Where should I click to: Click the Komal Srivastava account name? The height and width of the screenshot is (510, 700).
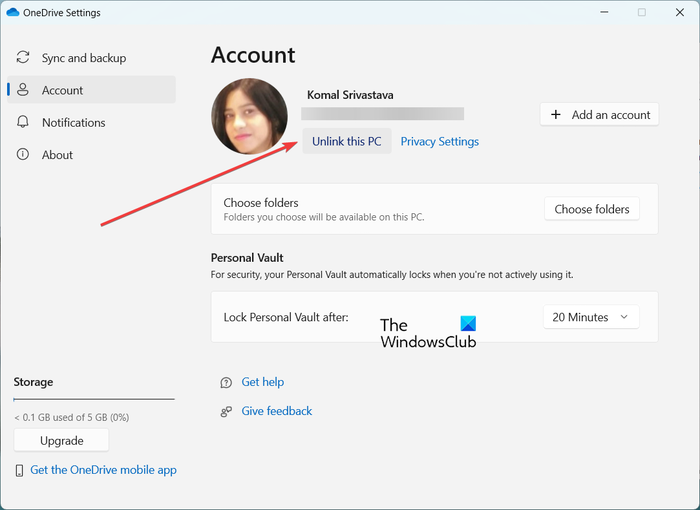(350, 95)
